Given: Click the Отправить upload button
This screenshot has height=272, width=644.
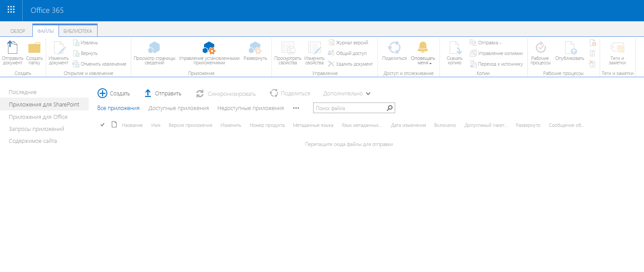Looking at the screenshot, I should pos(163,93).
